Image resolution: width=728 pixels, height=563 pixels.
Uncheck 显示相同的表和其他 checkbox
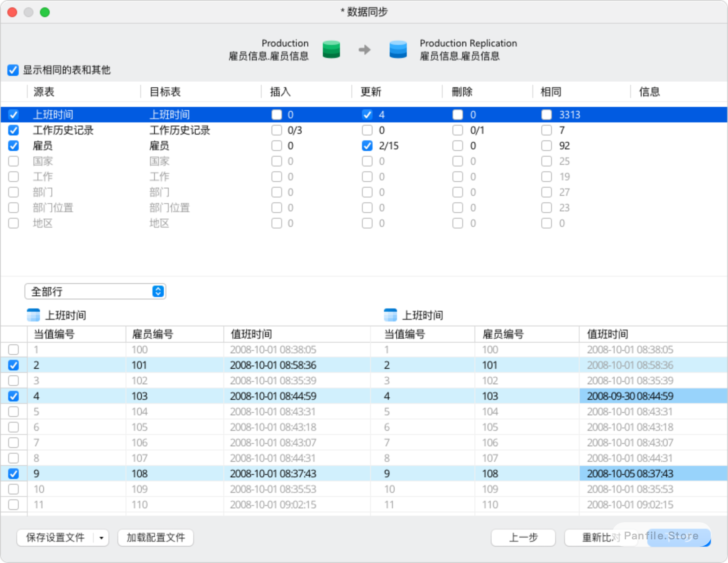(13, 70)
